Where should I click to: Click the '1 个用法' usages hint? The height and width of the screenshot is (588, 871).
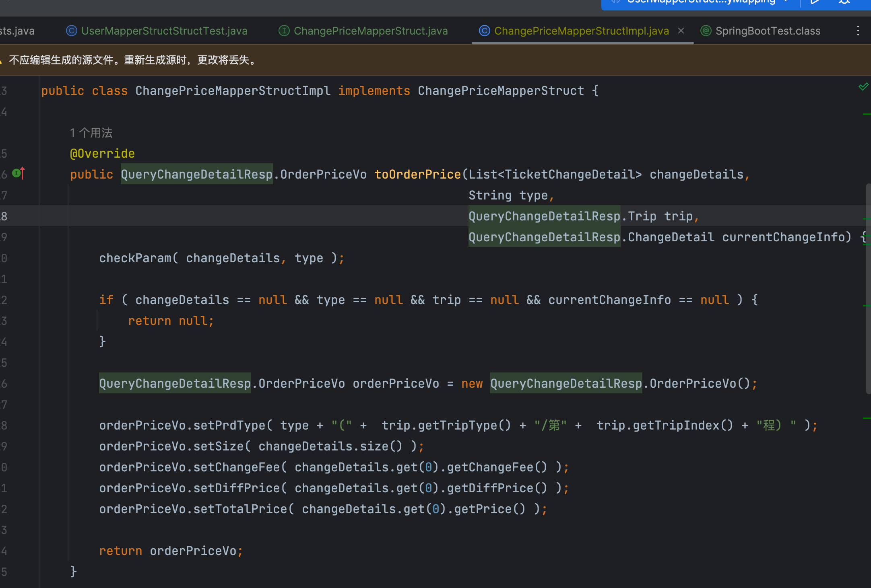coord(91,132)
